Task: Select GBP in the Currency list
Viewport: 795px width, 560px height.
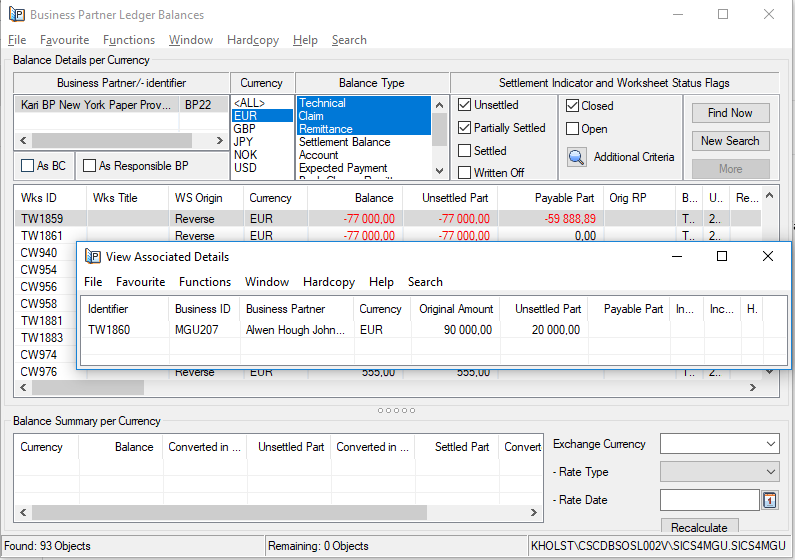Action: (x=244, y=129)
